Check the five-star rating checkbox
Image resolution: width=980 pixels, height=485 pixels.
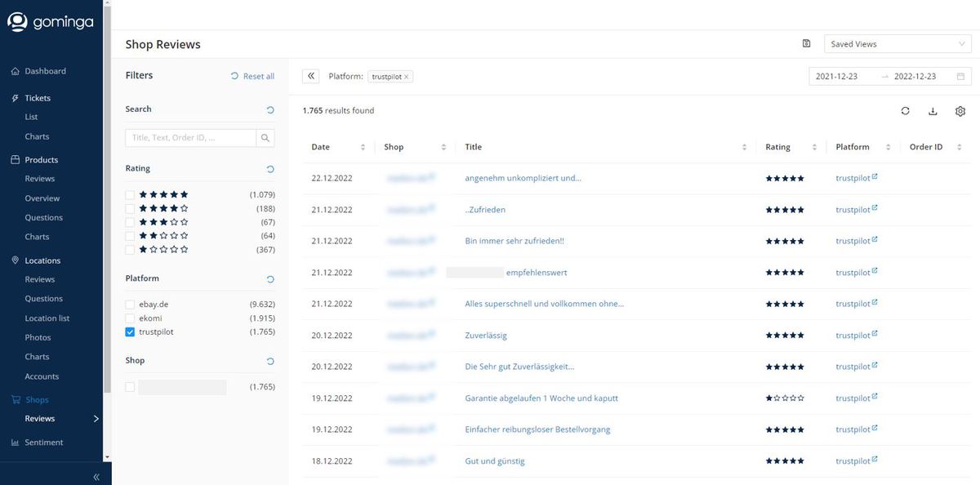click(x=130, y=195)
